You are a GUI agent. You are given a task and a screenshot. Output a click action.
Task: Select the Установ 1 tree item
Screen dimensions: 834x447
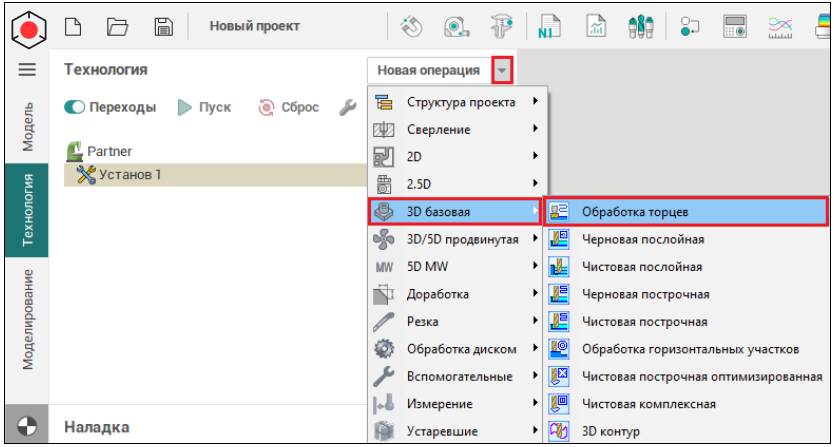point(130,175)
